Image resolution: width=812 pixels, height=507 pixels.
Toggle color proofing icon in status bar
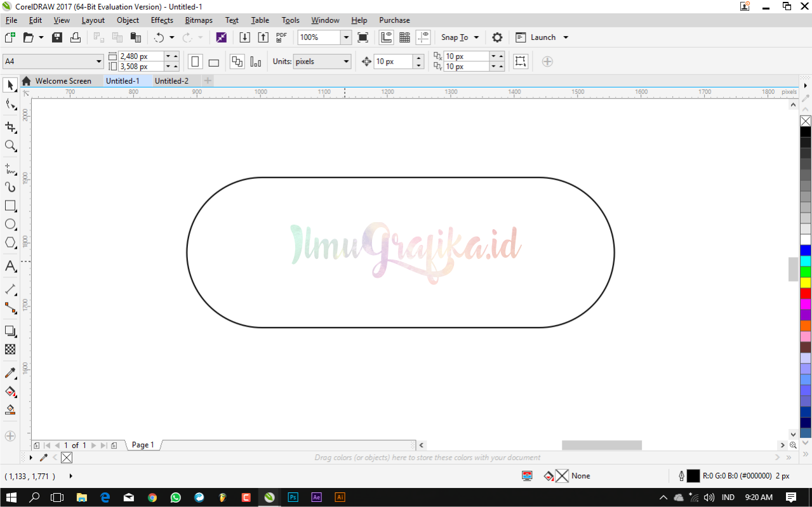(527, 476)
